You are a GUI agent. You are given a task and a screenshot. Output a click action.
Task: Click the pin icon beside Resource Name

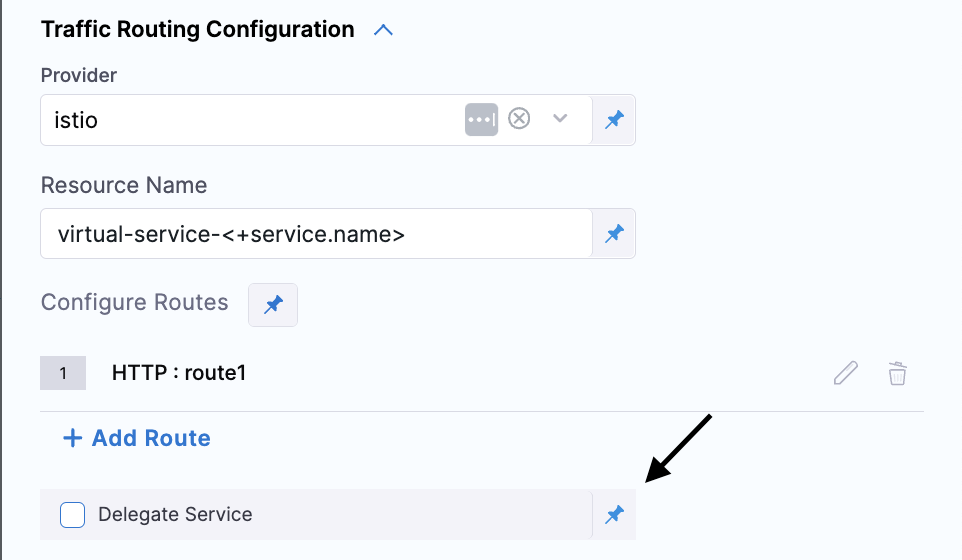[614, 234]
